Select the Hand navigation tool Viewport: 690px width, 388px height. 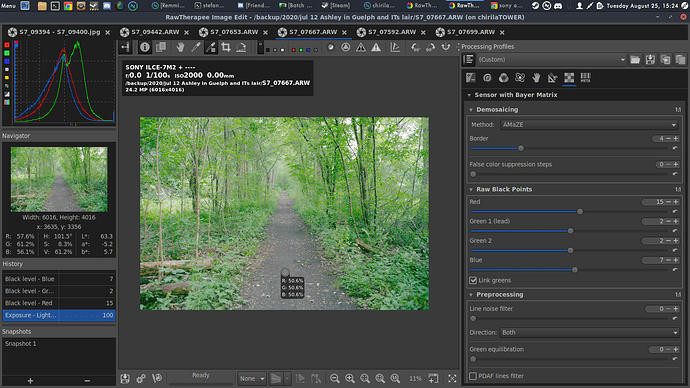(180, 48)
